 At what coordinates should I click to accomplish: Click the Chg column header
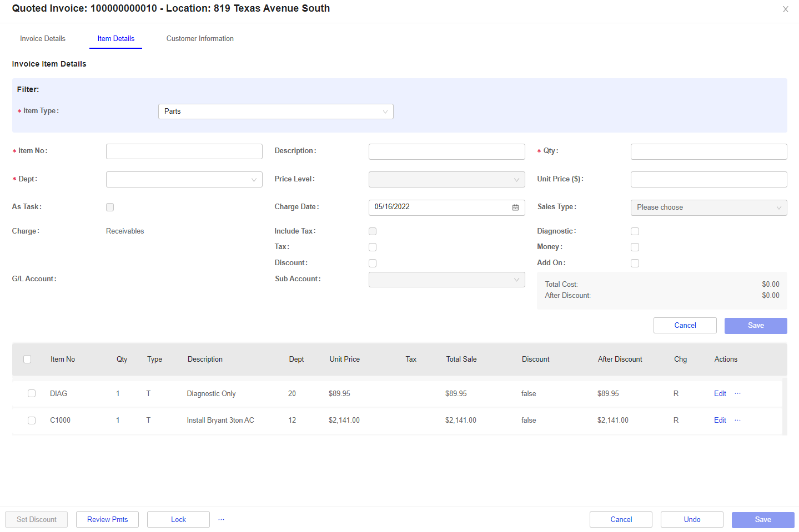[680, 359]
